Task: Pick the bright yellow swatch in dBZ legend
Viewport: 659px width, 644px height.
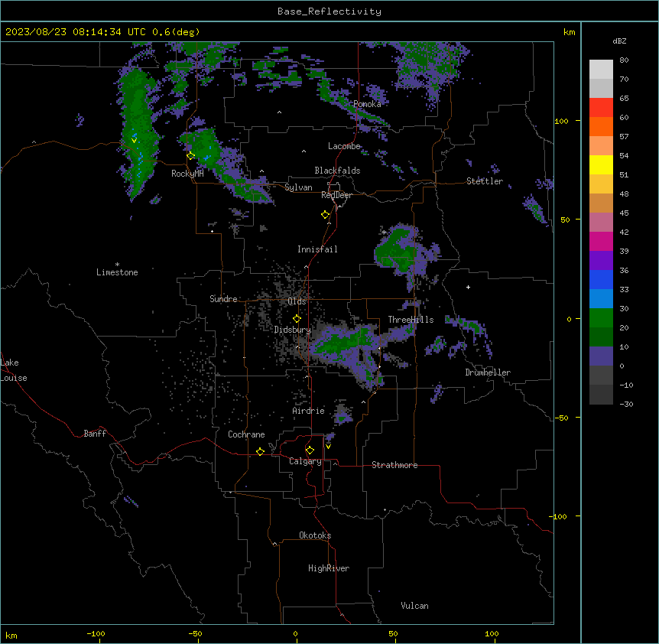Action: tap(601, 164)
